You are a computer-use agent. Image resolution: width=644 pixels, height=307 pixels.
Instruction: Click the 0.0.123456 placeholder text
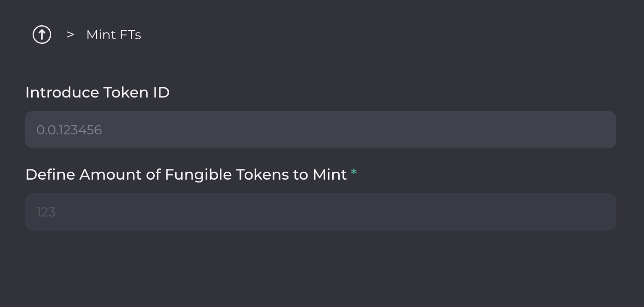(x=69, y=130)
